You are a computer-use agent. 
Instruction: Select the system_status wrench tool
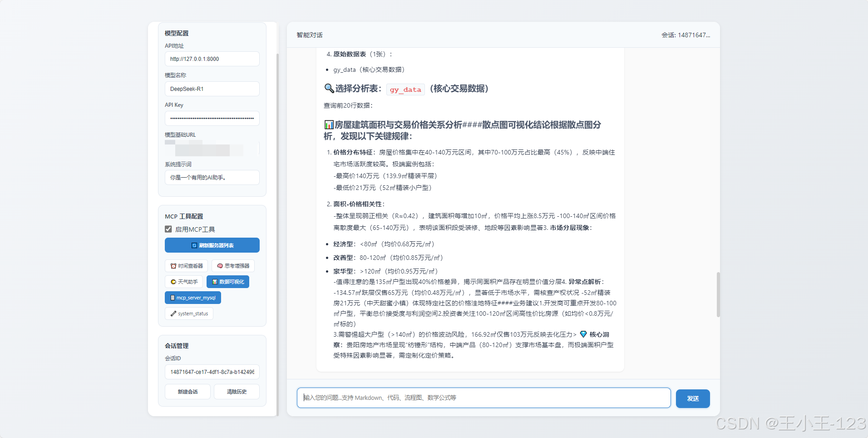click(189, 314)
